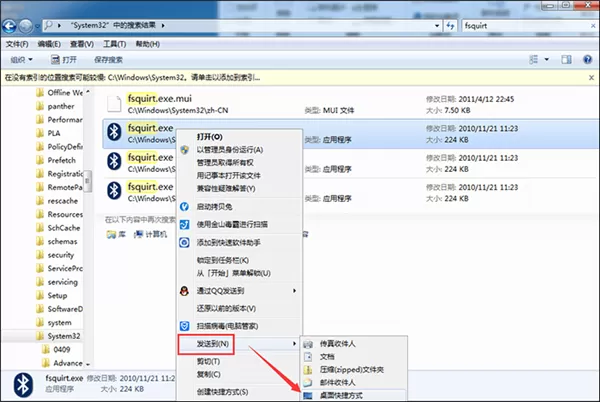Clear the fsquirt search text

[593, 26]
